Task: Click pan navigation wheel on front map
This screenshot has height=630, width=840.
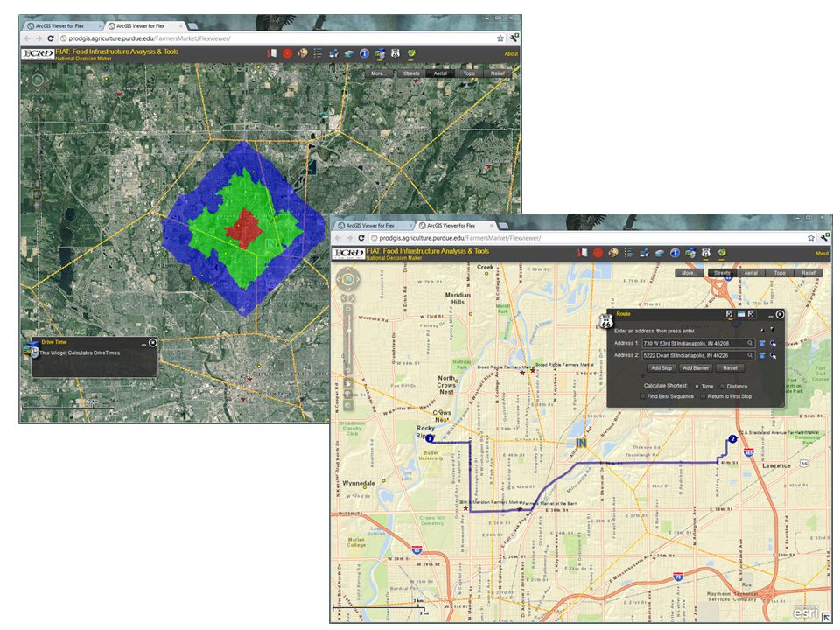Action: point(348,280)
